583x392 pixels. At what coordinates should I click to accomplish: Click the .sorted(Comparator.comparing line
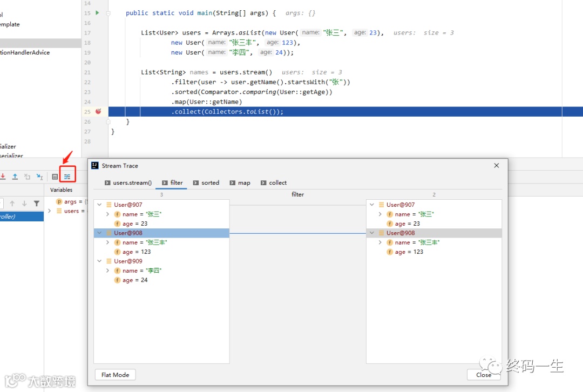(x=252, y=92)
